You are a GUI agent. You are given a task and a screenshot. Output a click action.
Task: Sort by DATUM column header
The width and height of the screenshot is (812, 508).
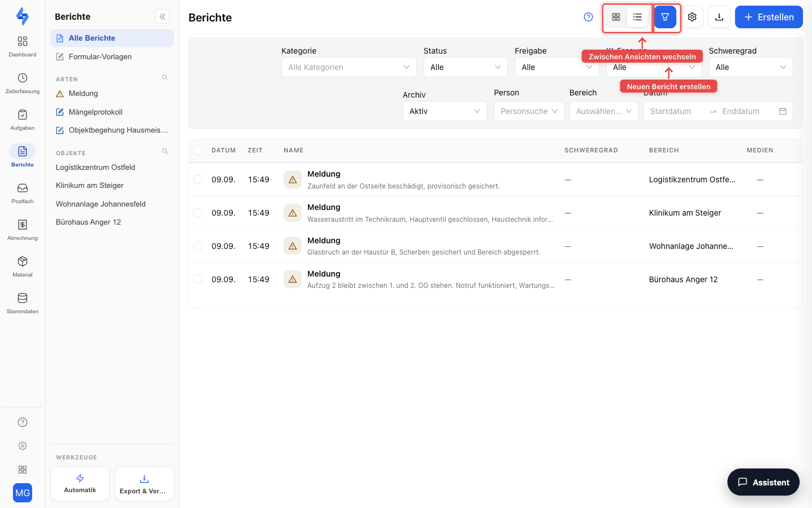[x=223, y=150]
